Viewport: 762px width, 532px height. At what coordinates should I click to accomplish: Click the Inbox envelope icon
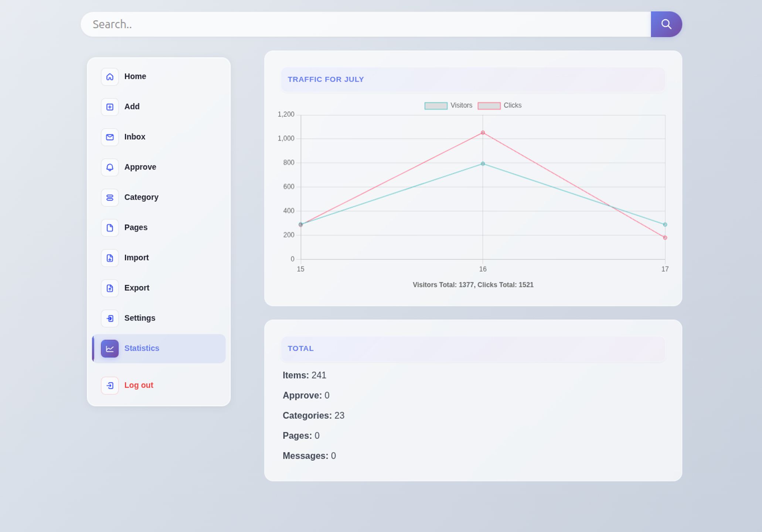tap(110, 137)
